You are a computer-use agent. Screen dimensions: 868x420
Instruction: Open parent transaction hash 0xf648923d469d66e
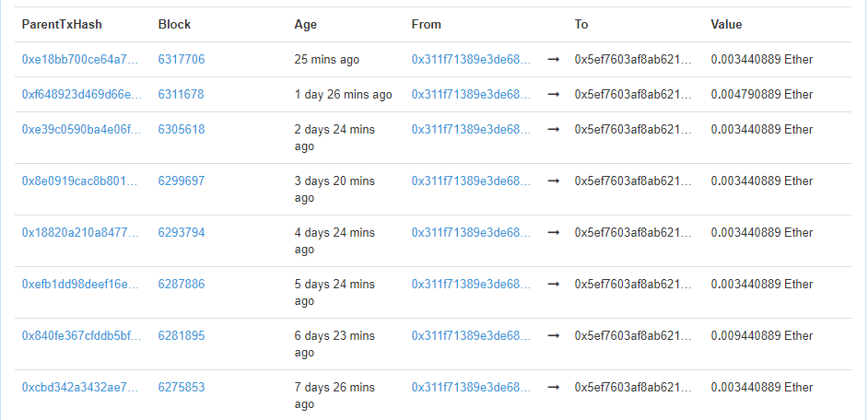81,95
